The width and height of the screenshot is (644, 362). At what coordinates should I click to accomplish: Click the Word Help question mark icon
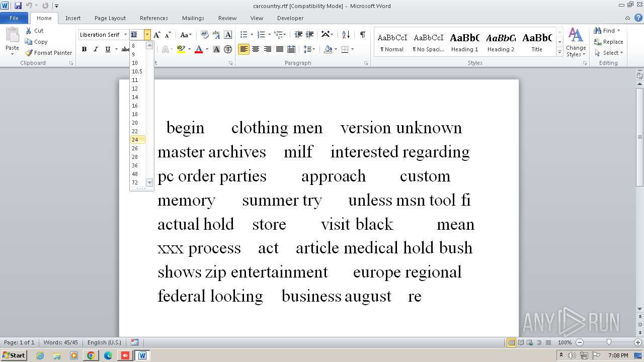click(639, 18)
